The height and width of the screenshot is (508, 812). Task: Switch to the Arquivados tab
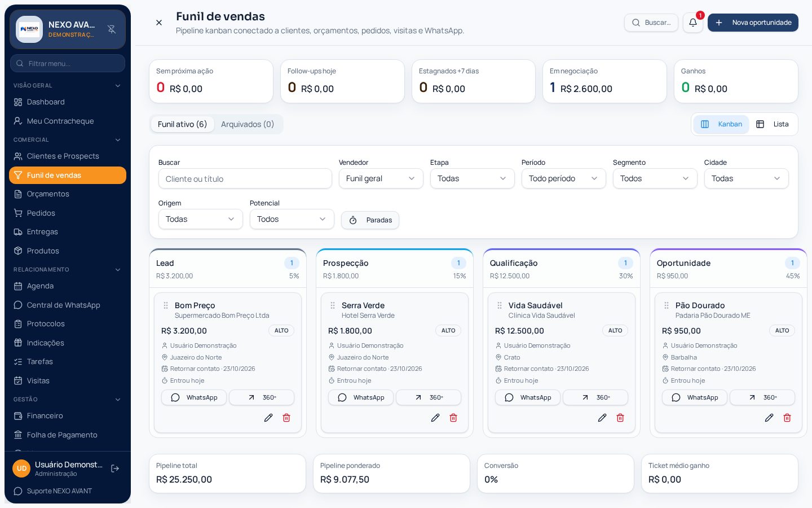[x=248, y=124]
